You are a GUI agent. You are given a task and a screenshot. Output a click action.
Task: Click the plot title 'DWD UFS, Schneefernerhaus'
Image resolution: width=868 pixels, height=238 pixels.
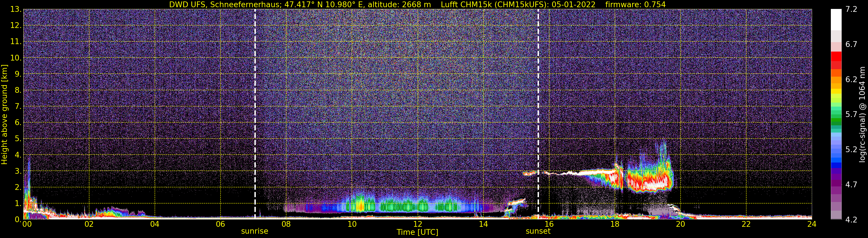[x=225, y=4]
